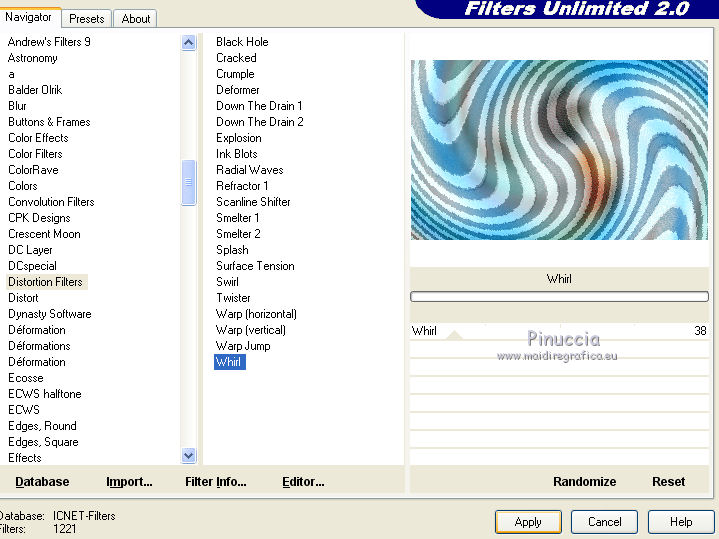Choose the Refractor 1 filter
Viewport: 719px width, 539px height.
click(x=242, y=186)
